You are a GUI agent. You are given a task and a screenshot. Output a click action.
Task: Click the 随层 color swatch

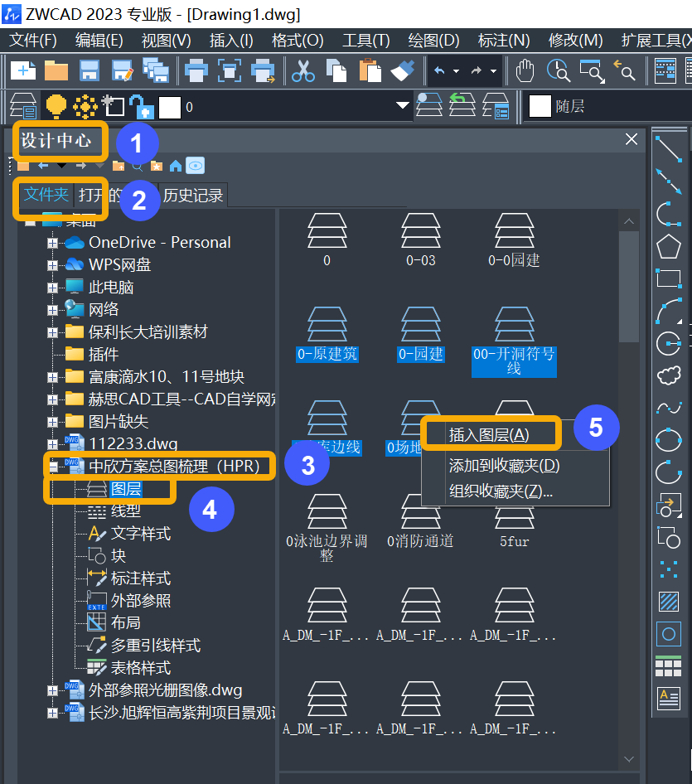(540, 106)
